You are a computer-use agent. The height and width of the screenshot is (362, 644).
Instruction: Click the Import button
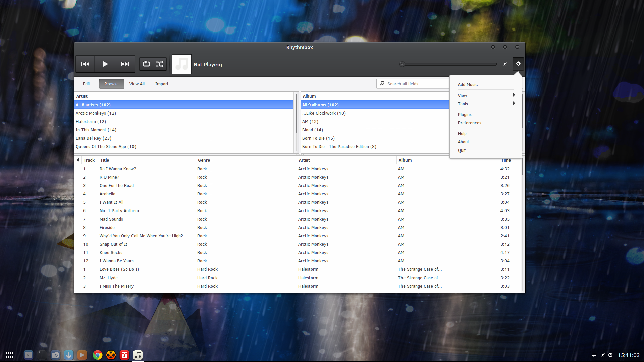click(x=162, y=84)
